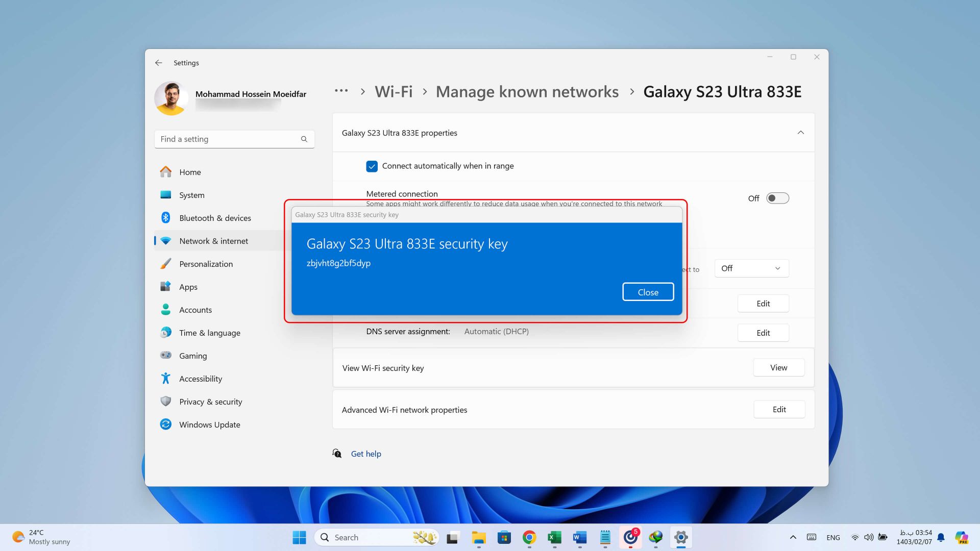980x551 pixels.
Task: Open Copilot preview from the taskbar
Action: pos(962,537)
